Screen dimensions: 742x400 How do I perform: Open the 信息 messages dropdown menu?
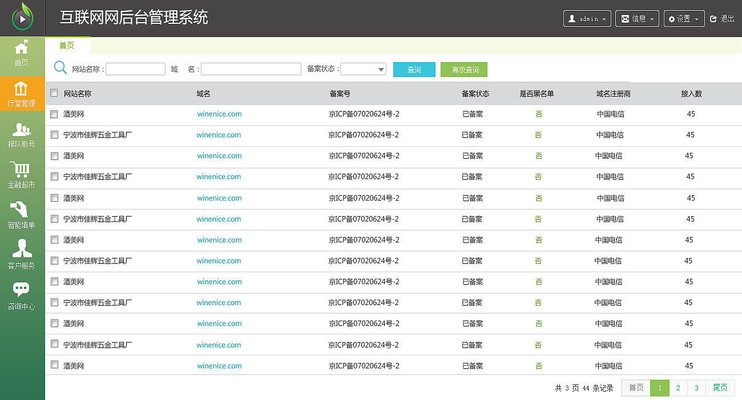(x=637, y=18)
